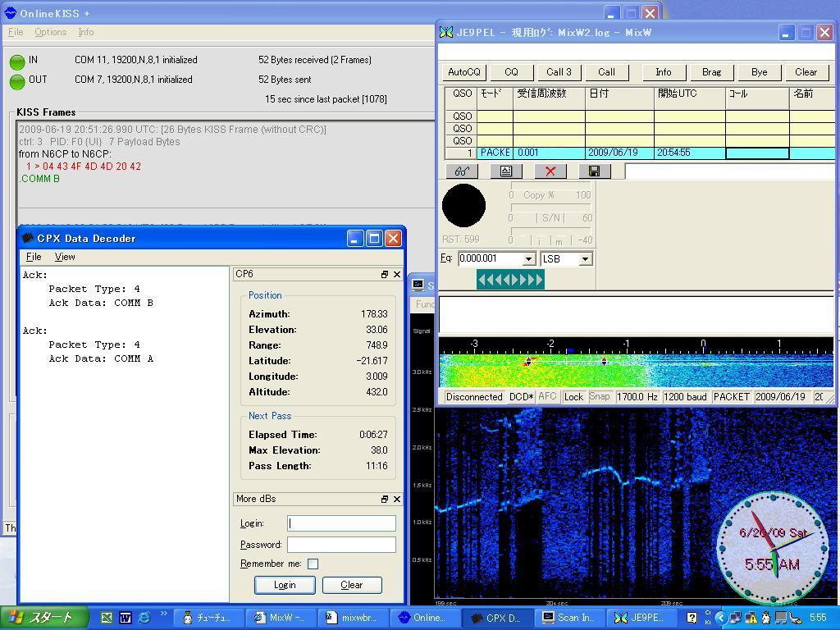Open the QSO details card icon in MixW
This screenshot has width=840, height=630.
(505, 171)
